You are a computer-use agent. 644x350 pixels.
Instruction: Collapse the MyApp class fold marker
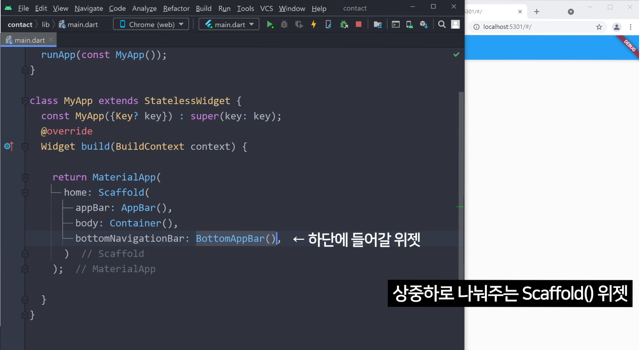(25, 101)
